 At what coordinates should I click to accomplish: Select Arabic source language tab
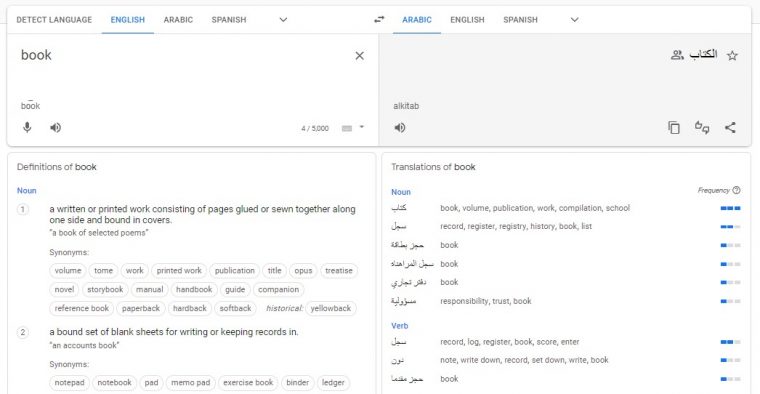point(178,20)
